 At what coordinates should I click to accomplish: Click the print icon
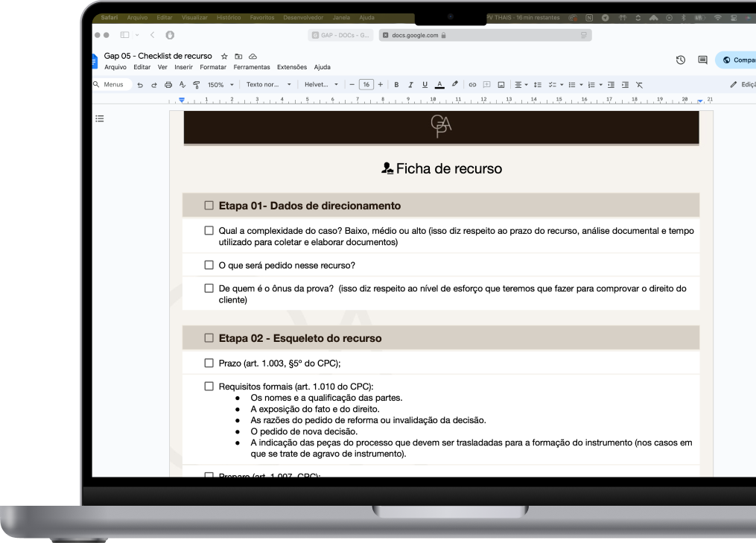click(x=168, y=85)
